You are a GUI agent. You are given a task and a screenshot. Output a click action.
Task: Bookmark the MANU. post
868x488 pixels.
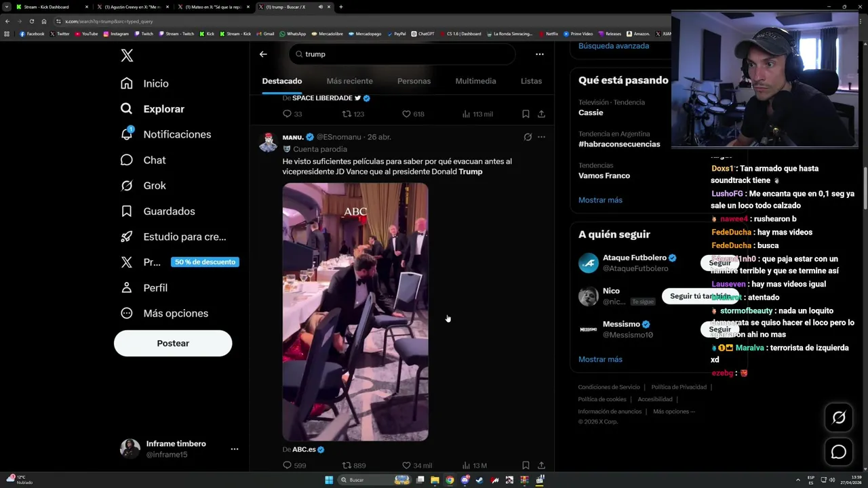pos(526,465)
